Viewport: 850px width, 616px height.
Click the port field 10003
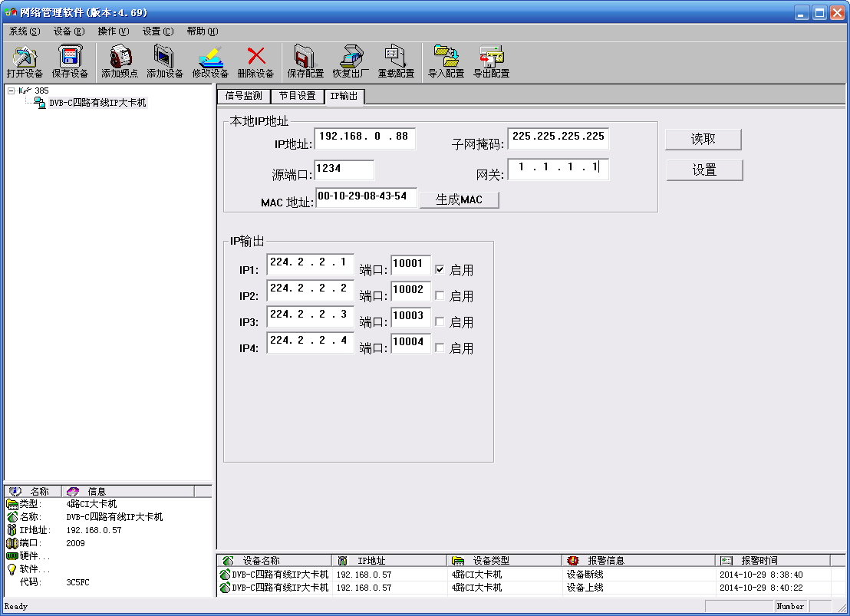(x=411, y=318)
